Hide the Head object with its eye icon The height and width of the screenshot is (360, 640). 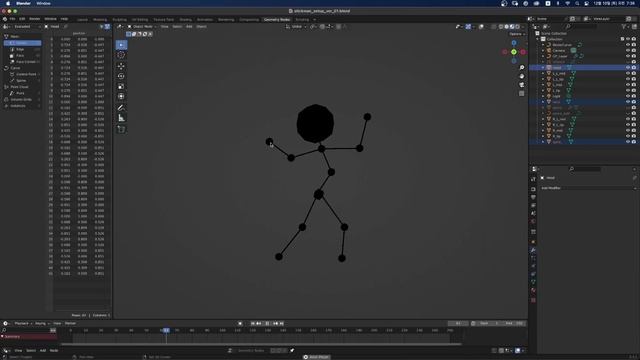point(628,67)
